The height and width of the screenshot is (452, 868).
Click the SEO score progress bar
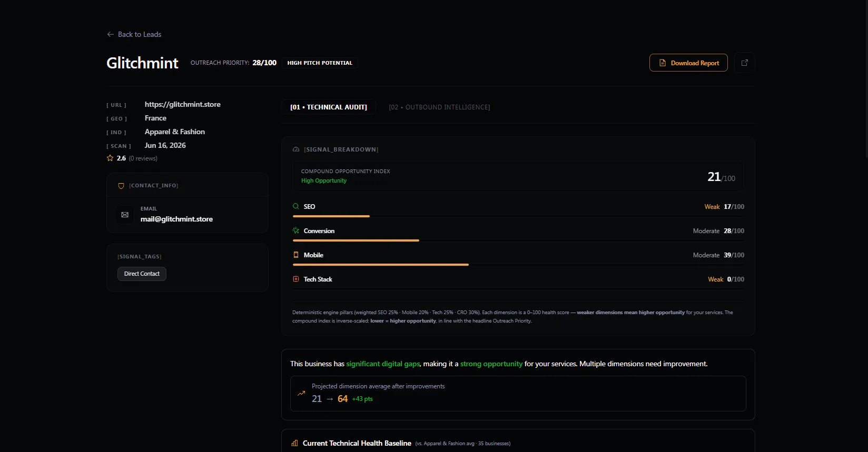coord(518,216)
